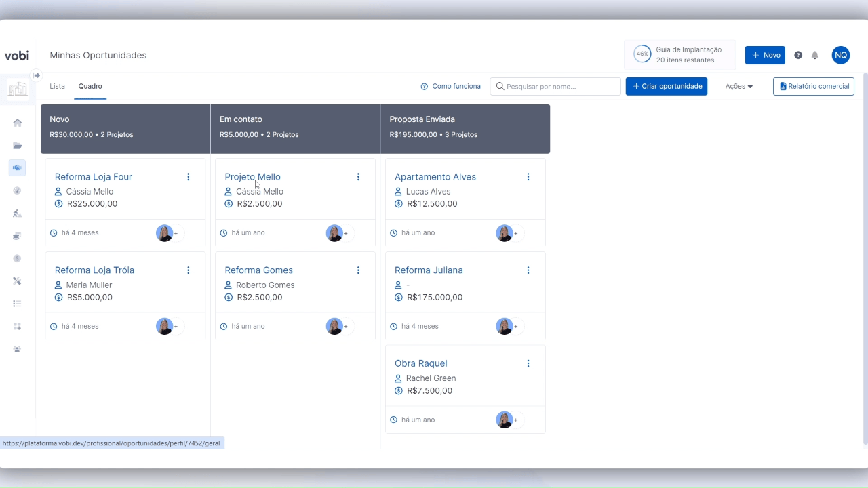Viewport: 868px width, 488px height.
Task: Open options menu for Projeto Mello
Action: pos(358,177)
